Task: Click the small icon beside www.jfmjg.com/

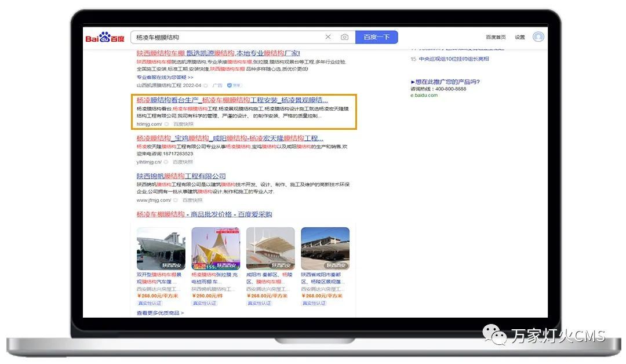Action: point(176,201)
